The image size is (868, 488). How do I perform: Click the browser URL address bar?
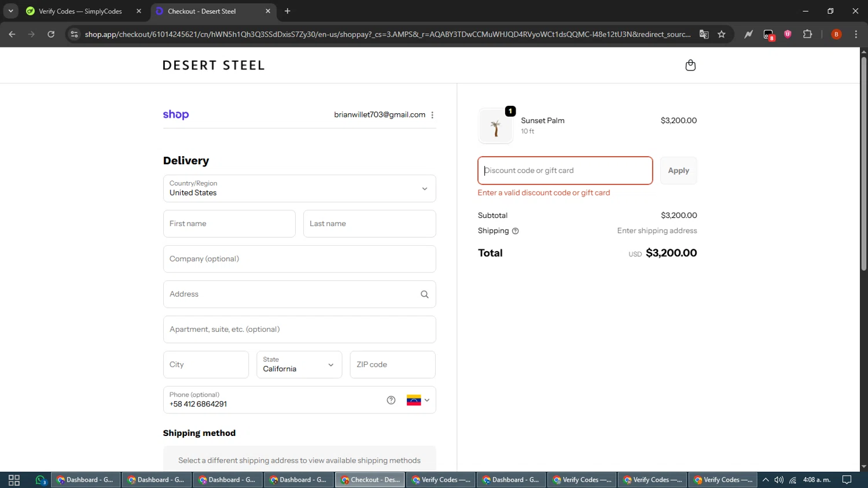[x=388, y=34]
